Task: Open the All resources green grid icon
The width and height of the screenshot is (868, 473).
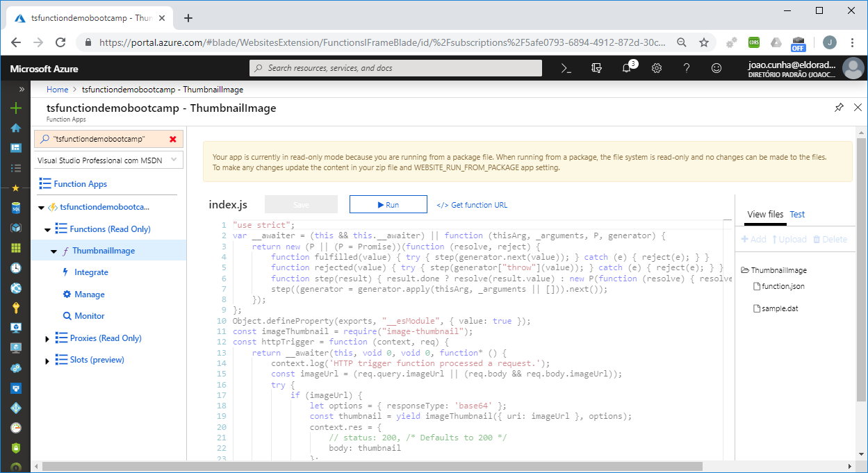Action: 15,248
